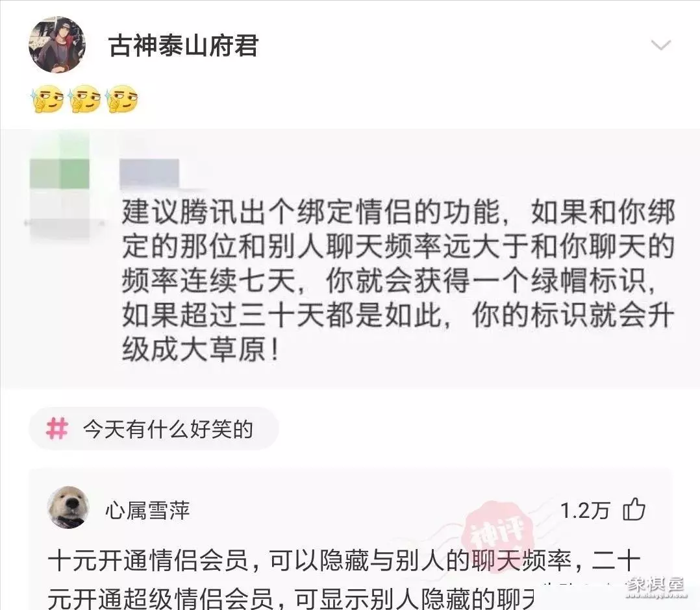
Task: Tap the username 古神泰山府君
Action: (184, 45)
